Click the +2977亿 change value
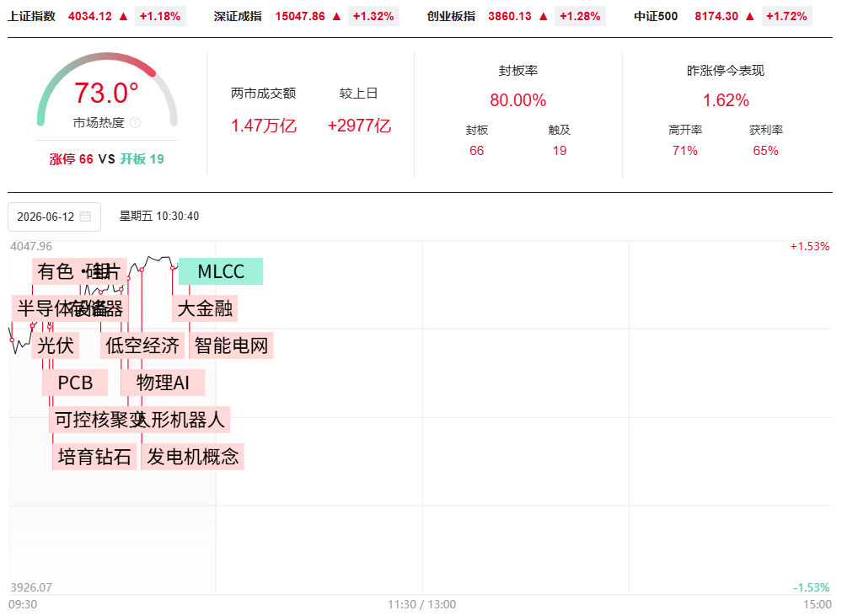The image size is (842, 616). pyautogui.click(x=359, y=126)
